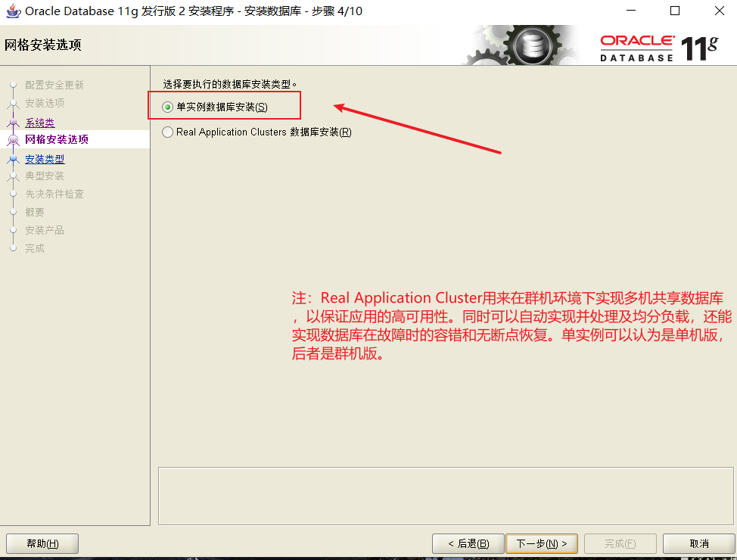Screen dimensions: 737x560
Task: Click the gear database graphic in header
Action: 523,45
